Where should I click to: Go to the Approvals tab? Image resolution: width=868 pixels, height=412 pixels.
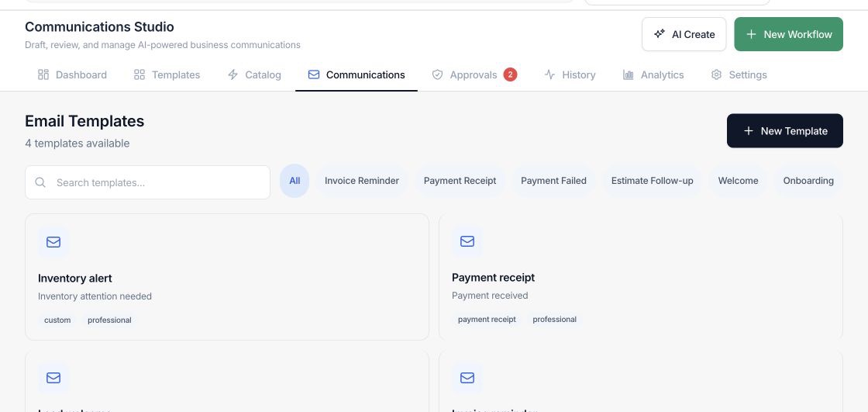pos(474,74)
